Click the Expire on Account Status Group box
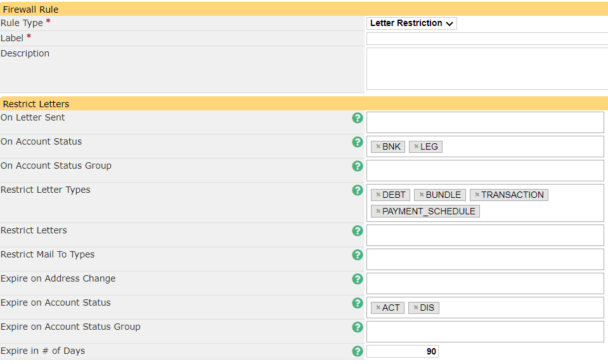Image resolution: width=608 pixels, height=364 pixels. (x=485, y=332)
